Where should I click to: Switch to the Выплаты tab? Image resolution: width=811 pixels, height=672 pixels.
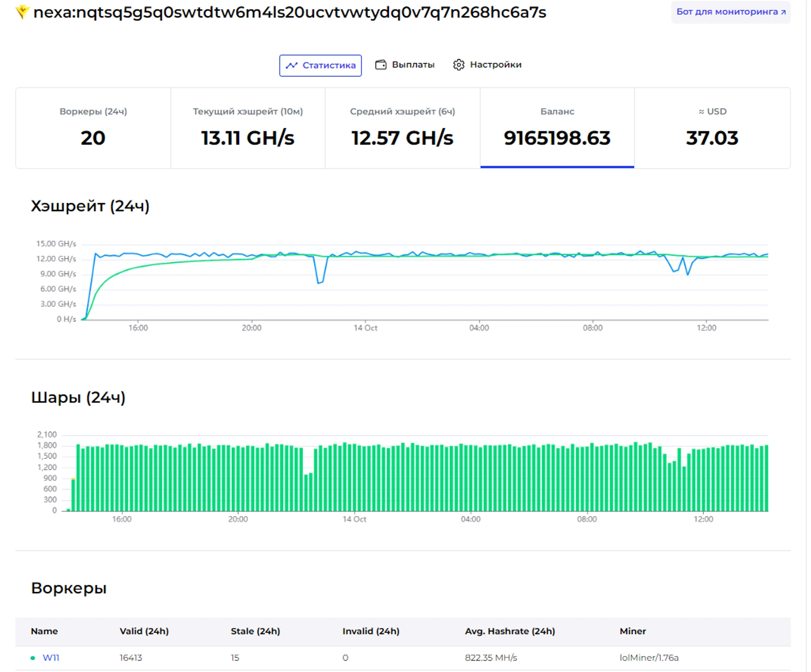point(412,65)
